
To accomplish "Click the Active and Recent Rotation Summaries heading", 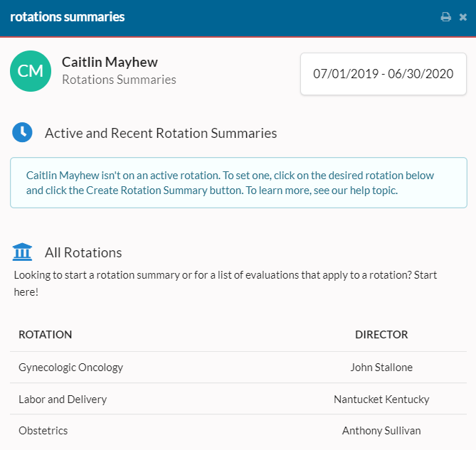I will (x=161, y=133).
